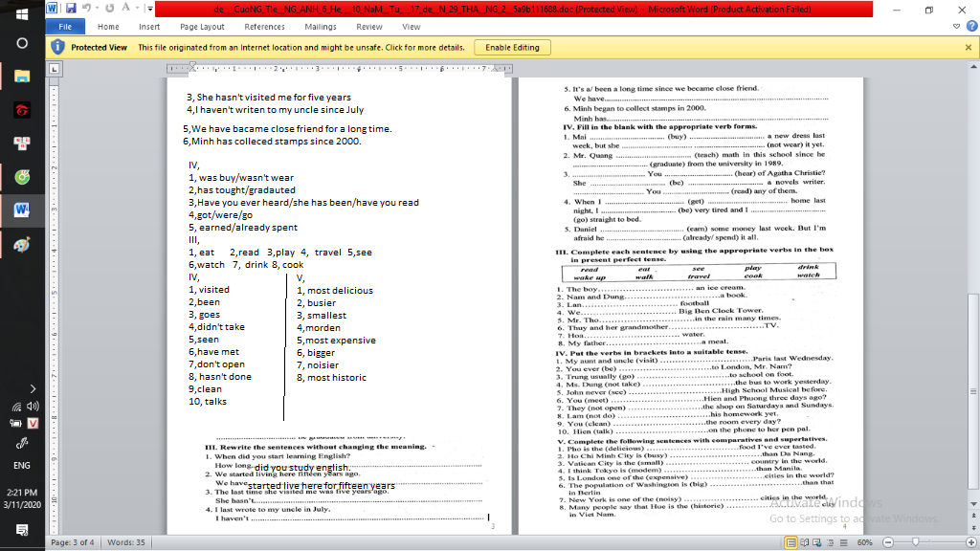Click the answer line 'has tought/gradauted'
This screenshot has width=980, height=551.
[242, 190]
